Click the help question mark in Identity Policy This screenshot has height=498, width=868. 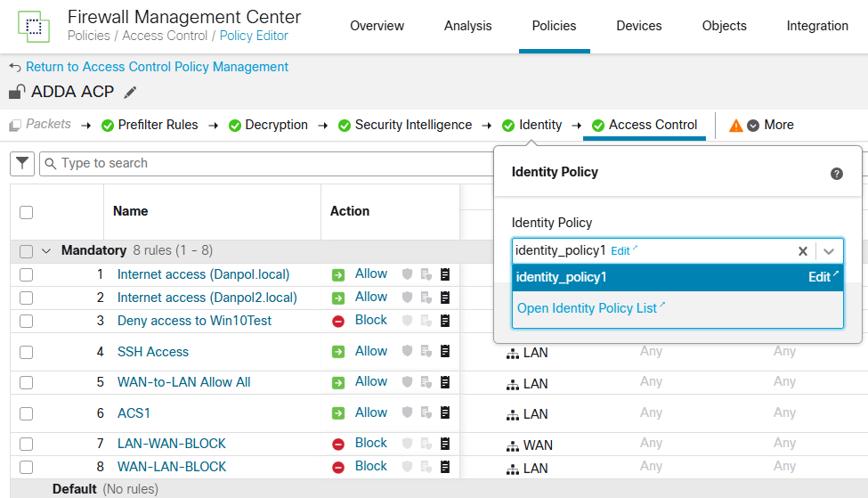point(837,174)
